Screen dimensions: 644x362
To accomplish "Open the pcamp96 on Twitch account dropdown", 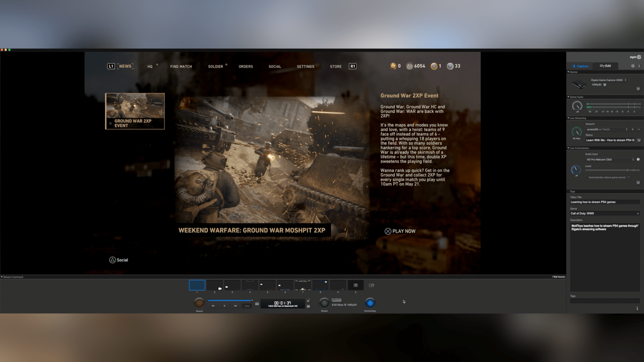I will [607, 129].
